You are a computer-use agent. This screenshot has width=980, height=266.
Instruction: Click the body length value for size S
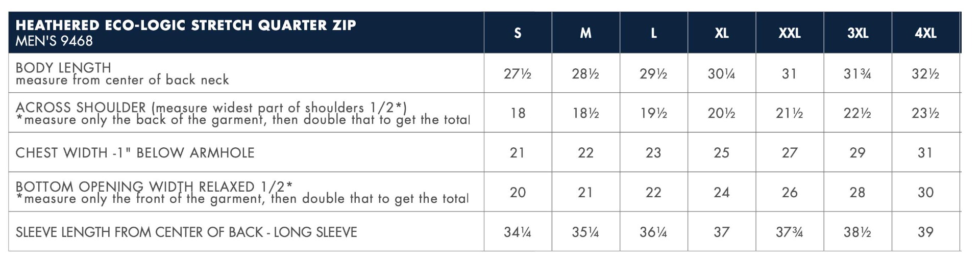518,74
